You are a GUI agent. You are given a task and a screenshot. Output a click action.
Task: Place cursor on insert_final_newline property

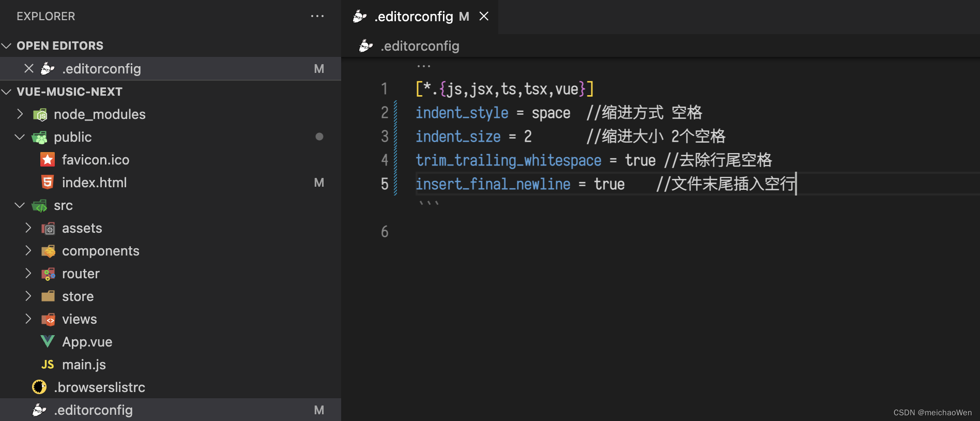pos(493,184)
